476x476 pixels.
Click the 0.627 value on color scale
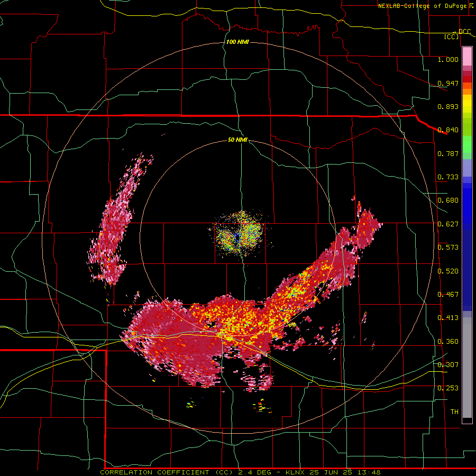point(448,224)
